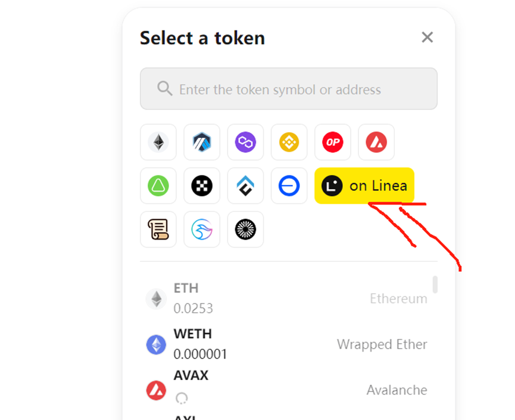The height and width of the screenshot is (420, 515).
Task: Select the WETH Wrapped Ether token
Action: coord(286,344)
